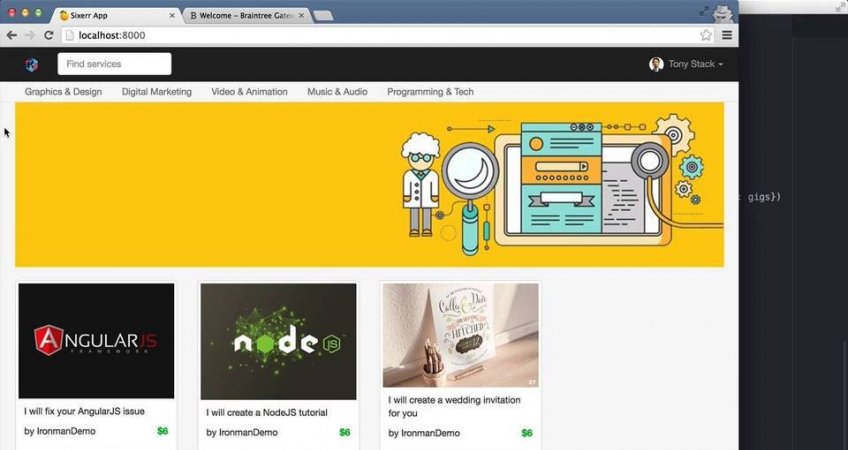
Task: Open the Programming & Tech category
Action: 430,92
